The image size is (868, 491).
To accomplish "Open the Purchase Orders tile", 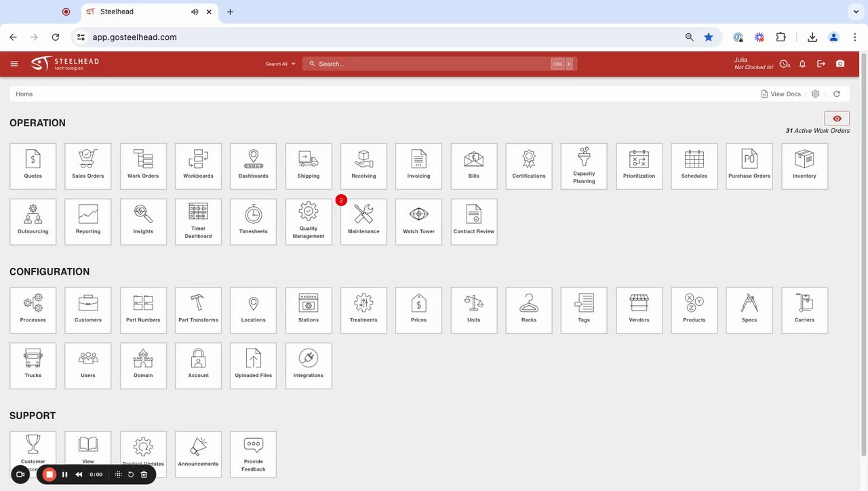I will 749,166.
